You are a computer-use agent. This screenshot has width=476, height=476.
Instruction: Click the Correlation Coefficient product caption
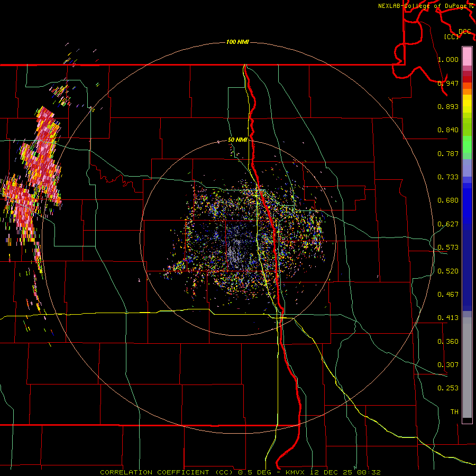point(240,472)
